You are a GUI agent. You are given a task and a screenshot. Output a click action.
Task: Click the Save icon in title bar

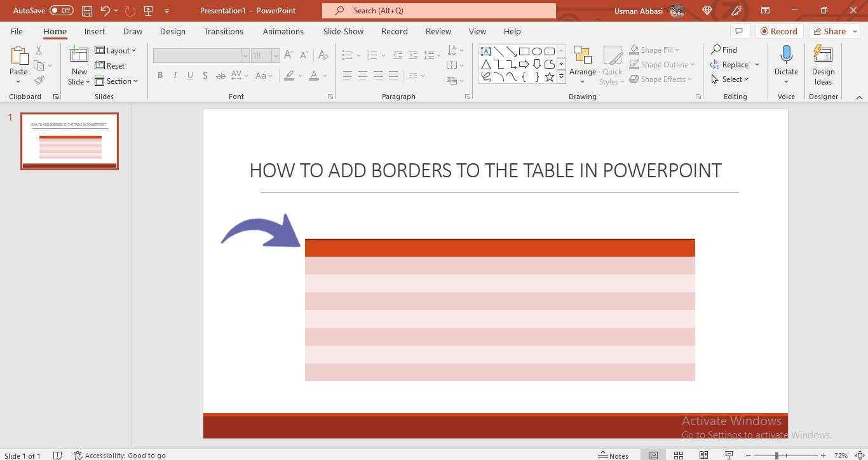87,11
